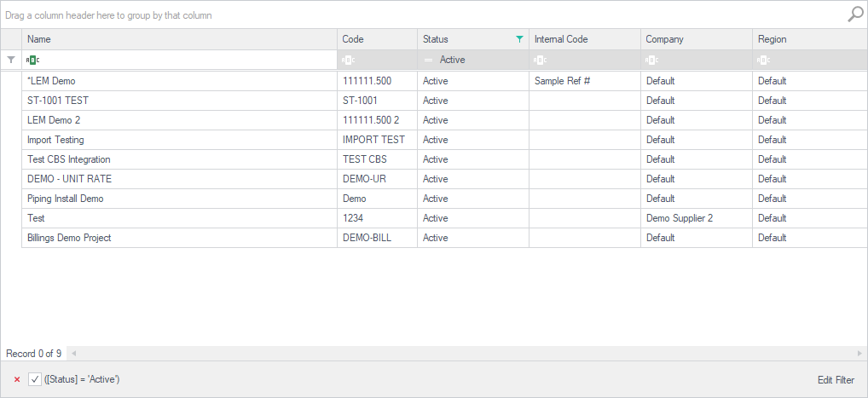
Task: Sort by the Name column header
Action: [179, 39]
